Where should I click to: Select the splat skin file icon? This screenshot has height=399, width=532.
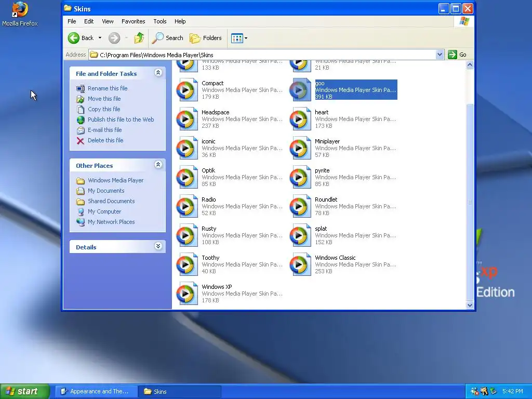coord(300,235)
